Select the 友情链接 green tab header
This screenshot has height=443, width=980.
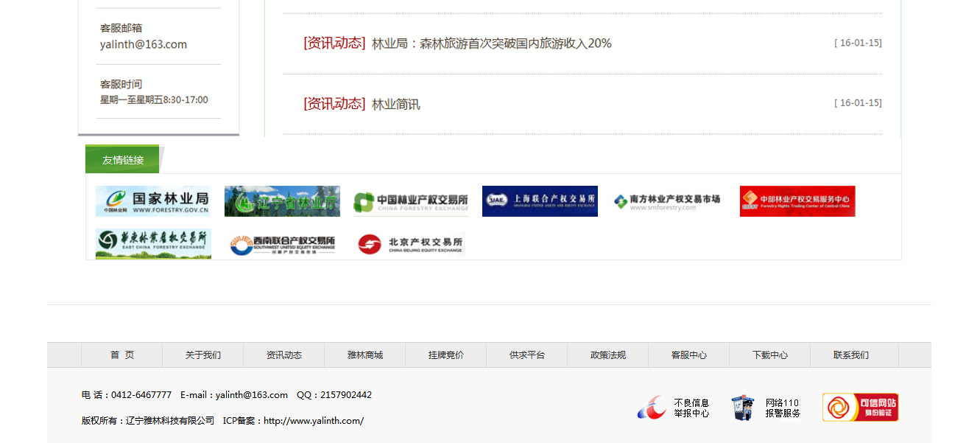click(x=123, y=160)
